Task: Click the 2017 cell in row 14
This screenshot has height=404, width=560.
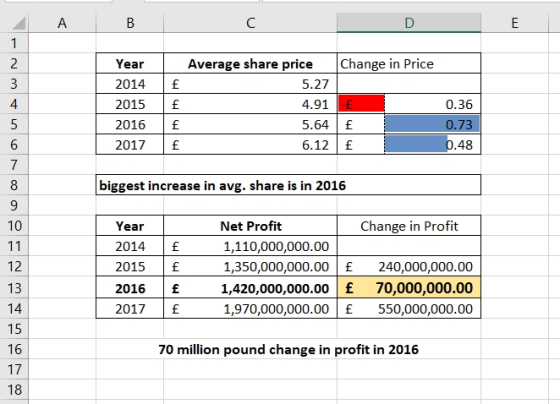Action: coord(130,309)
